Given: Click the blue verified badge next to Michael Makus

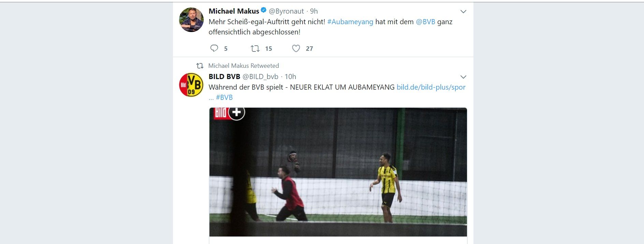Looking at the screenshot, I should pos(264,11).
